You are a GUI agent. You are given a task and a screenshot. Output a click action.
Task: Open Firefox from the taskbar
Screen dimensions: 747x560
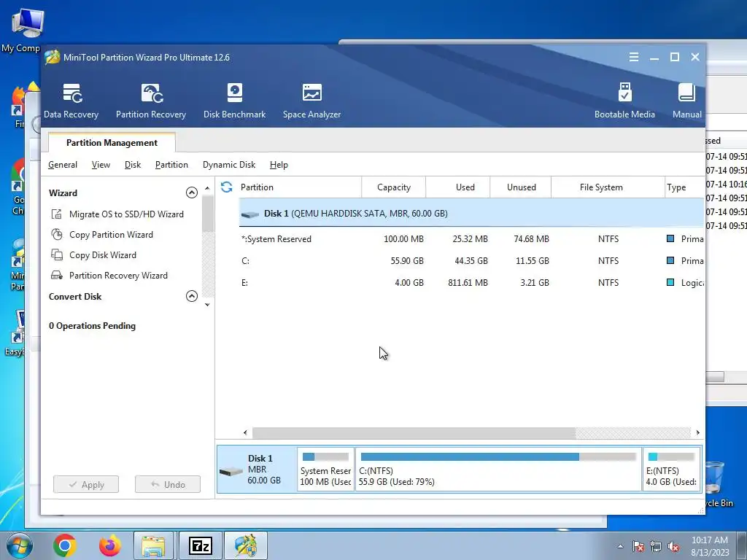click(x=109, y=545)
